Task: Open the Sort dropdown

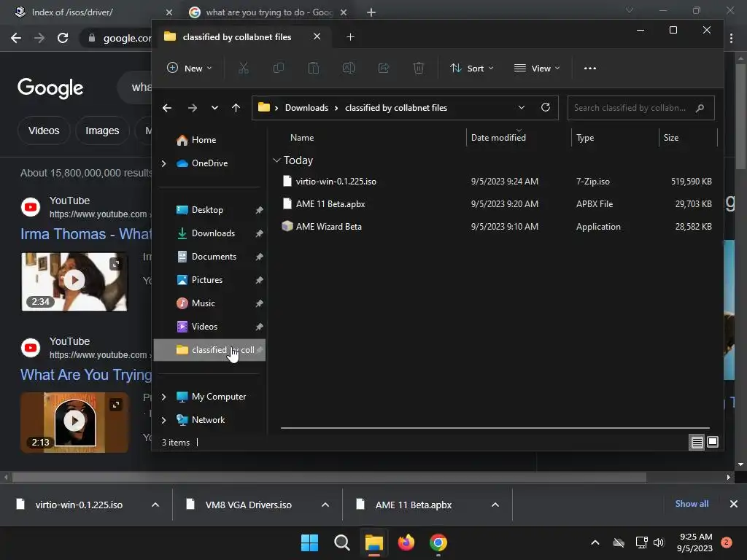Action: click(x=472, y=68)
